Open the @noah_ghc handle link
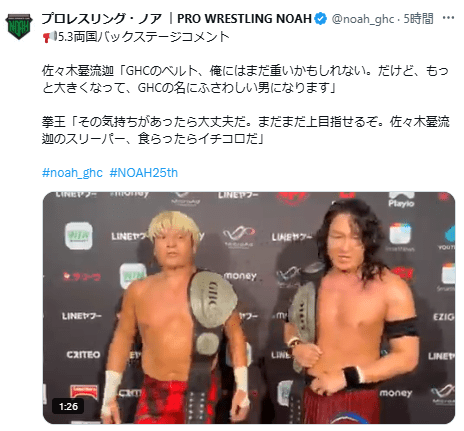The image size is (464, 431). pyautogui.click(x=363, y=19)
